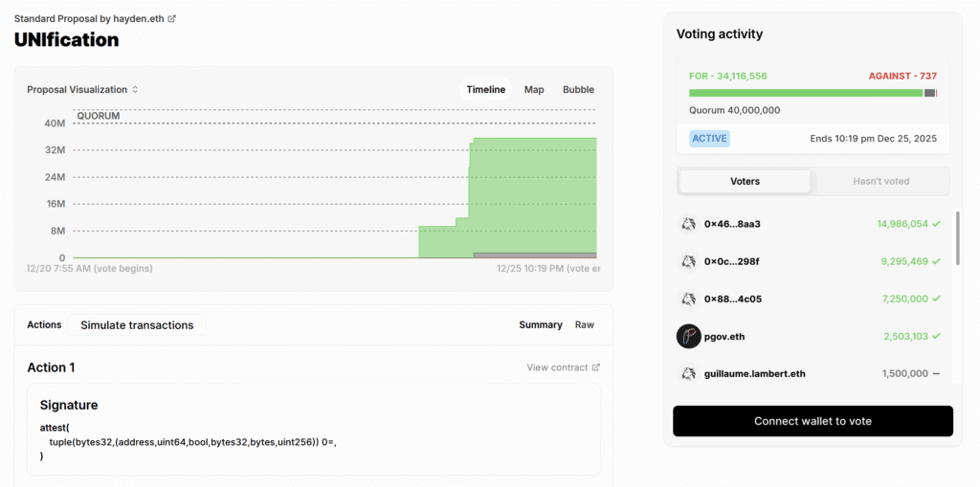The height and width of the screenshot is (487, 980).
Task: Select the Timeline visualization tab
Action: click(x=485, y=90)
